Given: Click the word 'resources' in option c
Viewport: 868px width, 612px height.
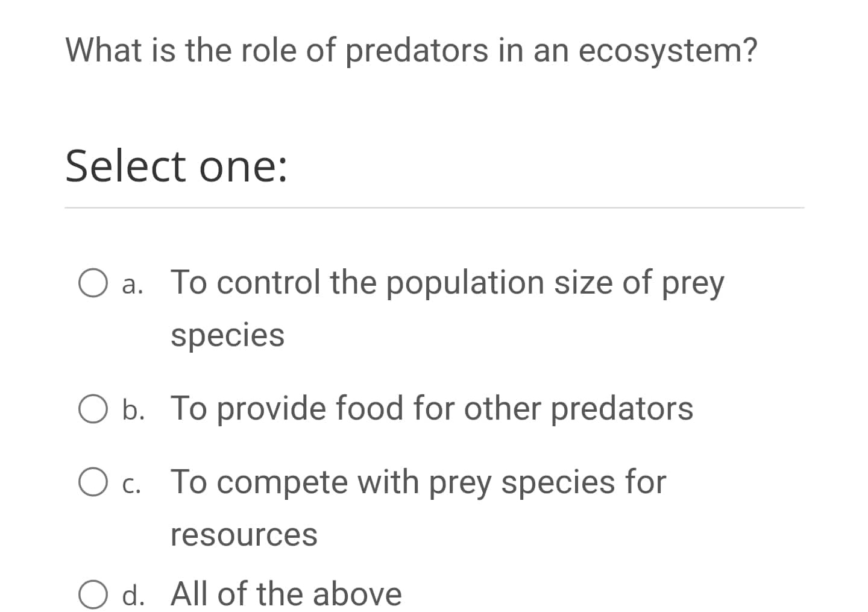Looking at the screenshot, I should (244, 534).
